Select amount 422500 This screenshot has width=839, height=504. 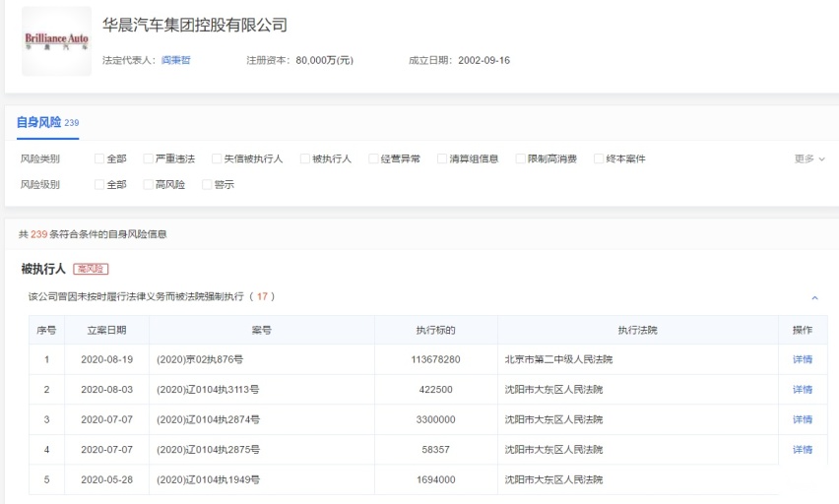pos(435,390)
